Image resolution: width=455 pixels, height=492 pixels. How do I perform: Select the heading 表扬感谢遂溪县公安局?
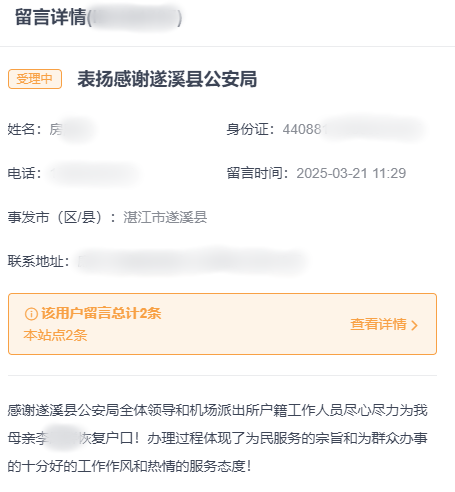point(167,79)
